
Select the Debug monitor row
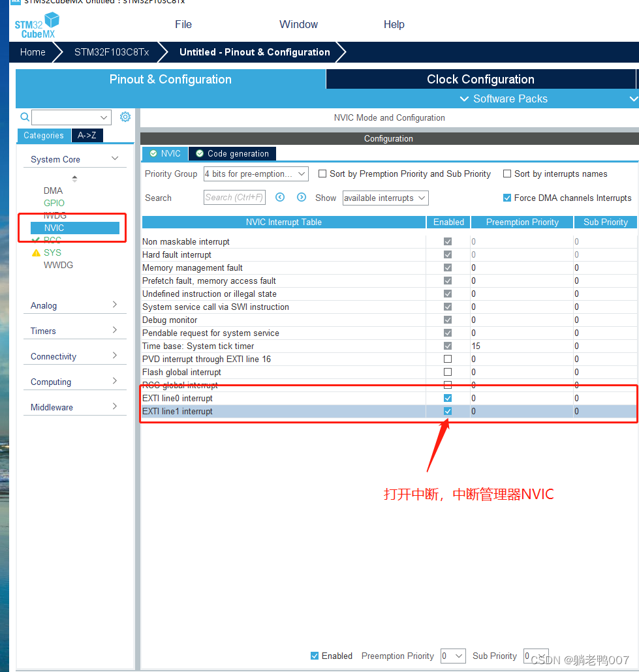point(390,320)
